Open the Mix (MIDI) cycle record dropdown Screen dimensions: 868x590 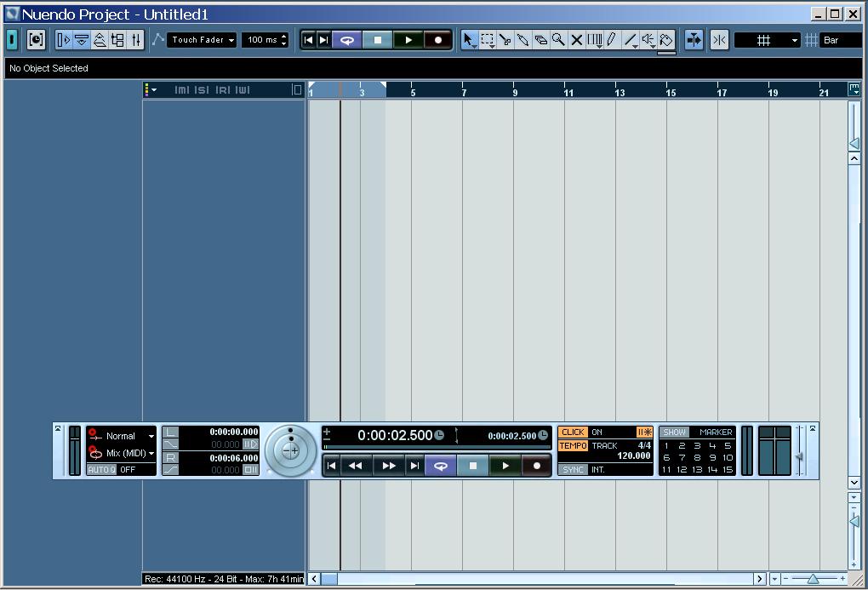(x=122, y=453)
